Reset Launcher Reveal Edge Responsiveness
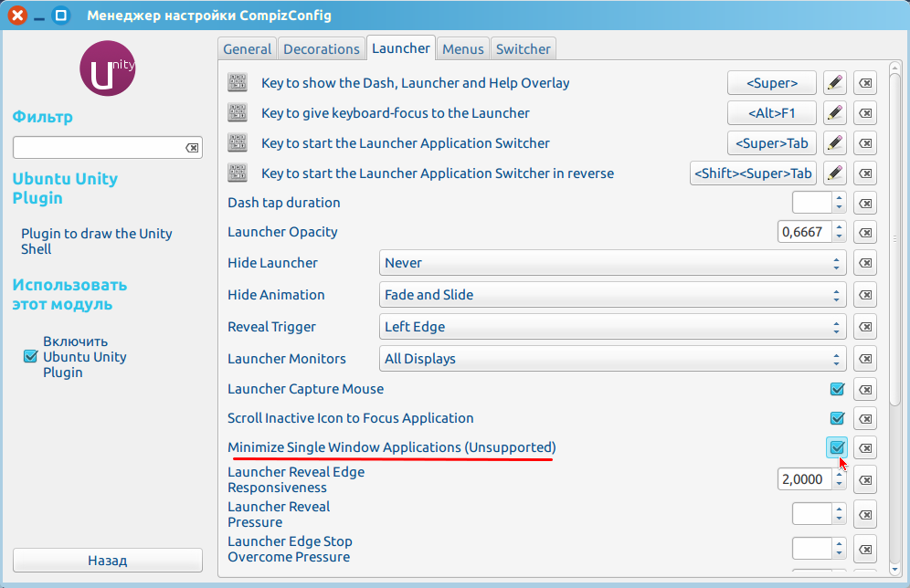Screen dimensions: 910x588 [x=865, y=479]
